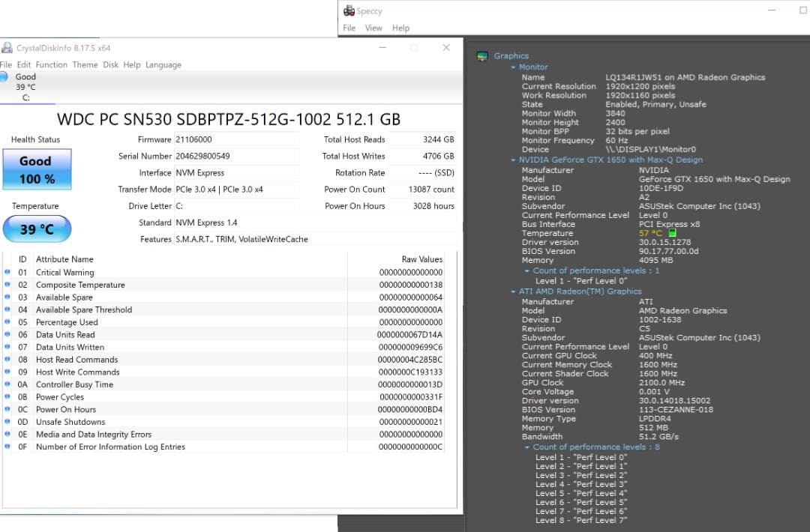810x532 pixels.
Task: Click the green GPU temperature indicator icon
Action: (672, 233)
